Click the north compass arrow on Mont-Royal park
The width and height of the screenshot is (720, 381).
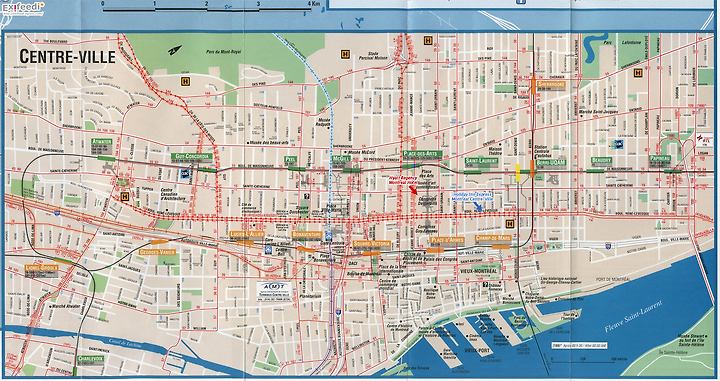pyautogui.click(x=174, y=50)
